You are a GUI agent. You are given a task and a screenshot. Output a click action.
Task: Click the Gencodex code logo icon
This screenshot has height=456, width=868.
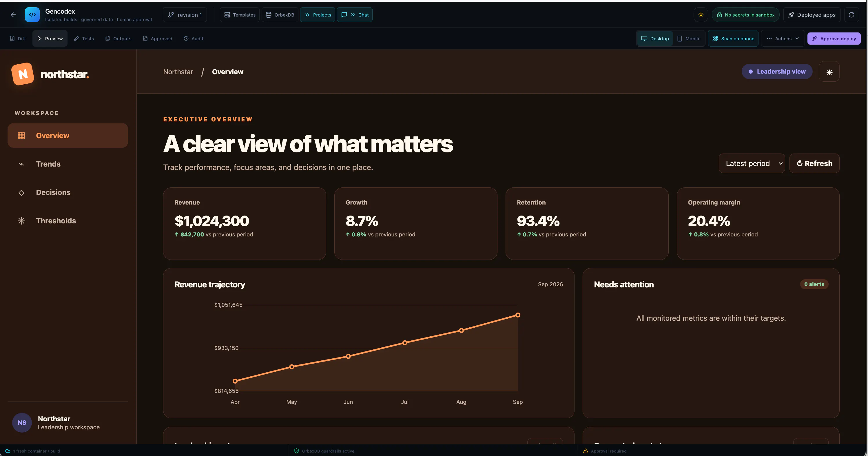(32, 15)
